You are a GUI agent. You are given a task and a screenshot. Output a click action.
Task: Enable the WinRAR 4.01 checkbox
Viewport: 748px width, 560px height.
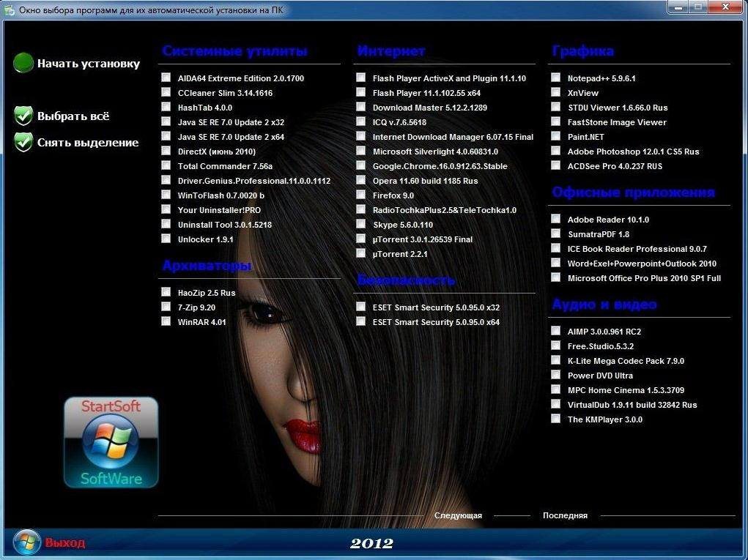click(166, 321)
